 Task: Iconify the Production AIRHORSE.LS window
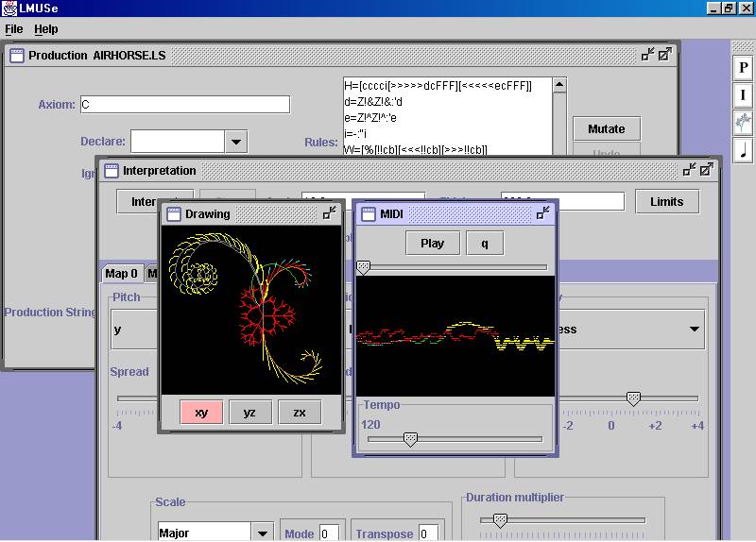[648, 55]
